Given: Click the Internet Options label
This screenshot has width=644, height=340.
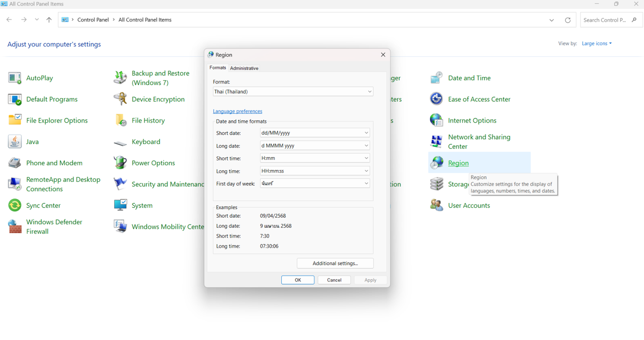Looking at the screenshot, I should tap(472, 121).
